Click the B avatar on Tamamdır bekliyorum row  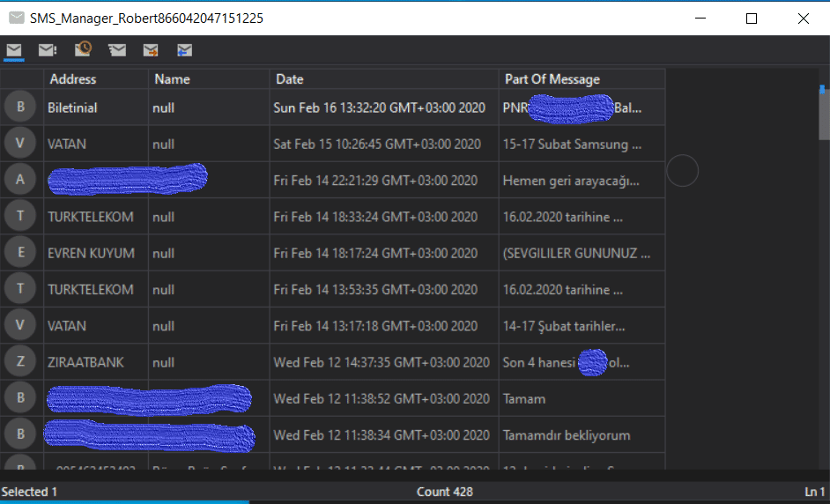(x=20, y=434)
